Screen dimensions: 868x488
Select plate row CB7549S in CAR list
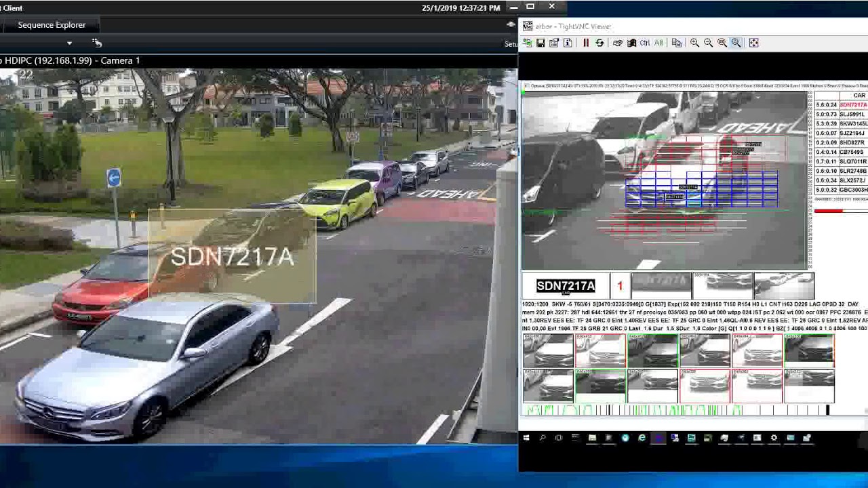tap(842, 152)
